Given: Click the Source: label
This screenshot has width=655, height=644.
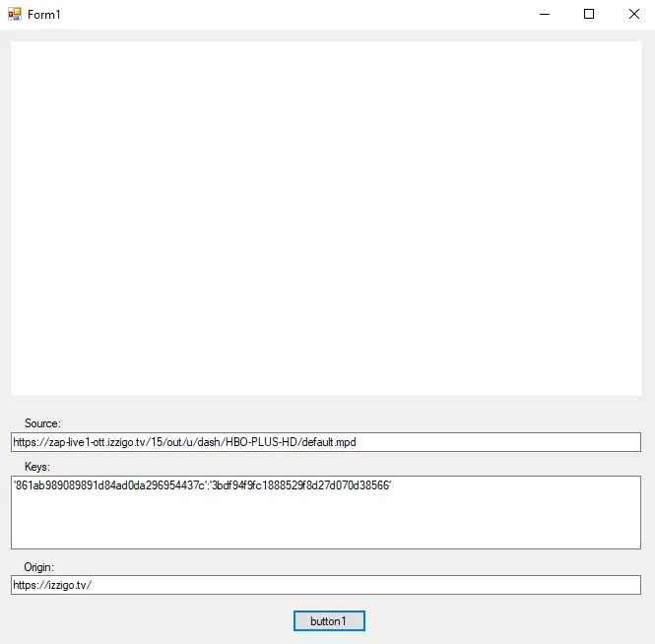Looking at the screenshot, I should [42, 423].
